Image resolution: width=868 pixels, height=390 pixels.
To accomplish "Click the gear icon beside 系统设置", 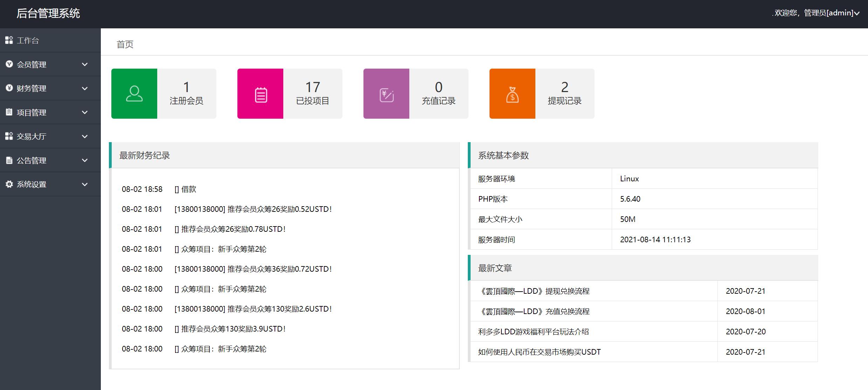I will 9,184.
